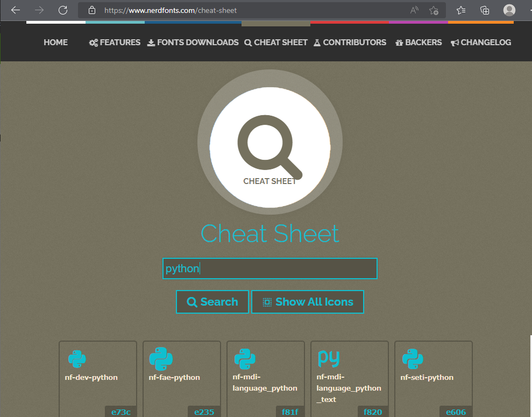The height and width of the screenshot is (417, 532).
Task: View site security lock information
Action: 91,10
